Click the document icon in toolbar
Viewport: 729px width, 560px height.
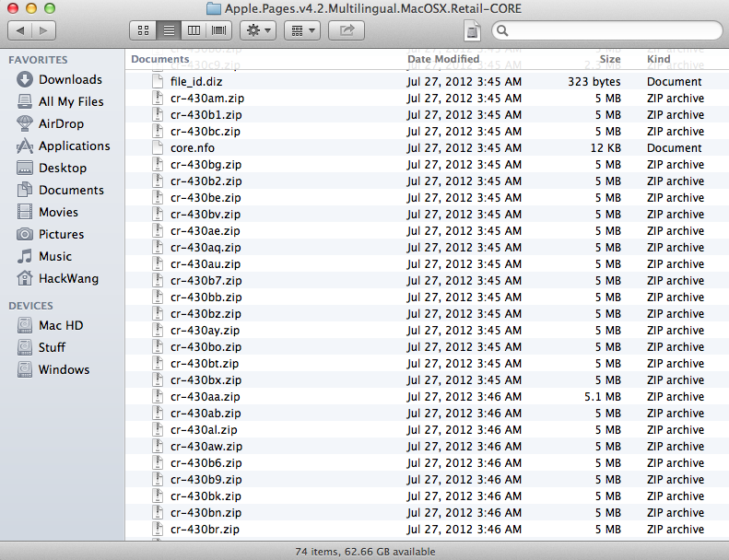coord(472,31)
